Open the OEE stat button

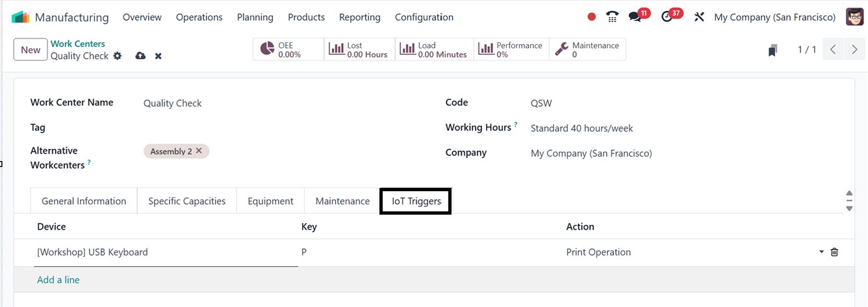coord(288,49)
